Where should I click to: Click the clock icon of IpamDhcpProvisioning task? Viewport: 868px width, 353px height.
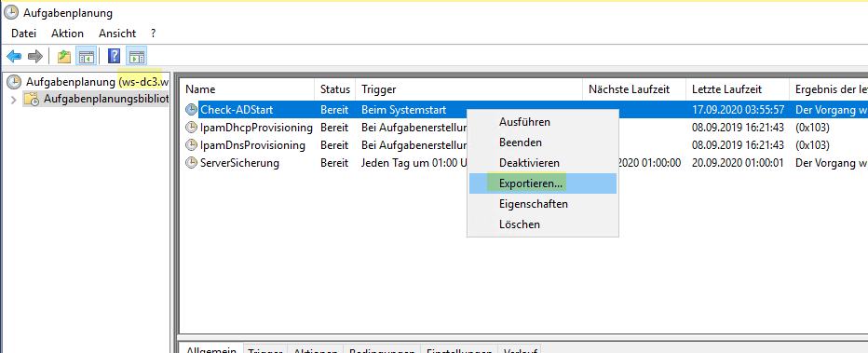(x=191, y=128)
